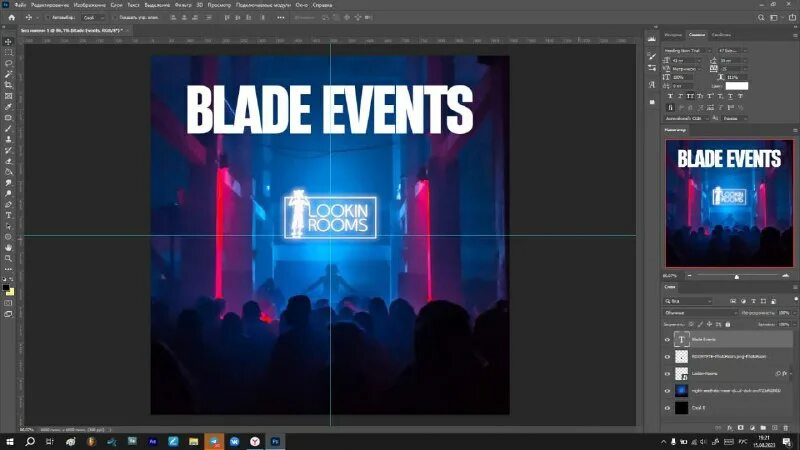Open Photoshop from the Windows taskbar
This screenshot has height=450, width=800.
pos(276,441)
